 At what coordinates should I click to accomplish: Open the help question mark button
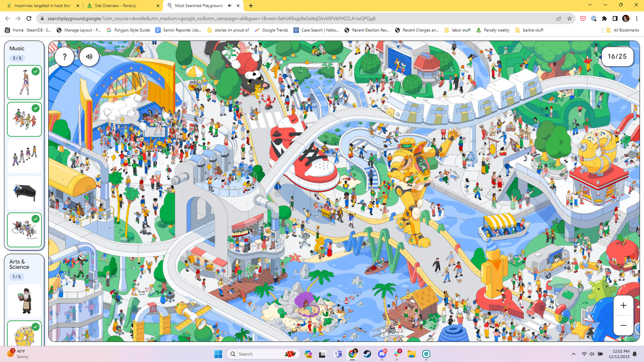64,57
